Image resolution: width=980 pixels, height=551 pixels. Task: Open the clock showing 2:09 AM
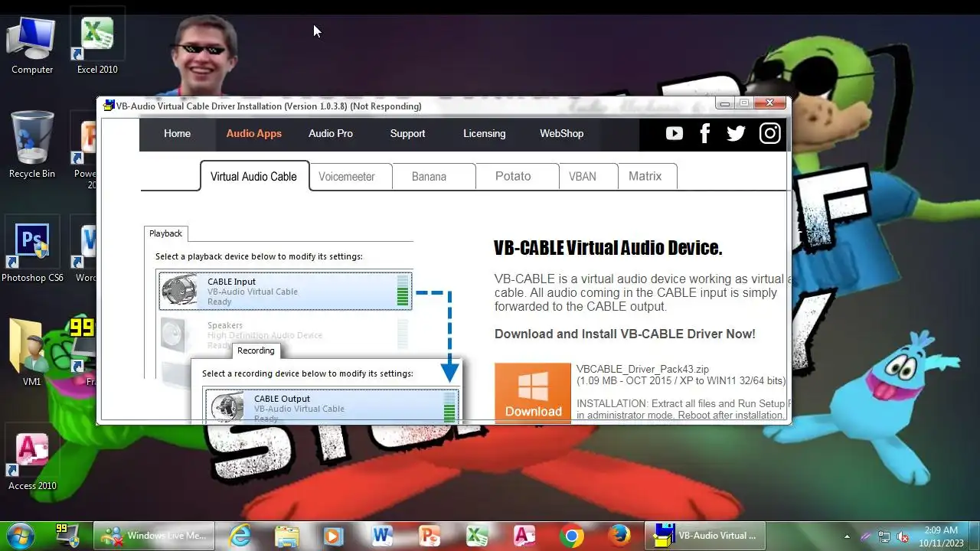click(942, 536)
